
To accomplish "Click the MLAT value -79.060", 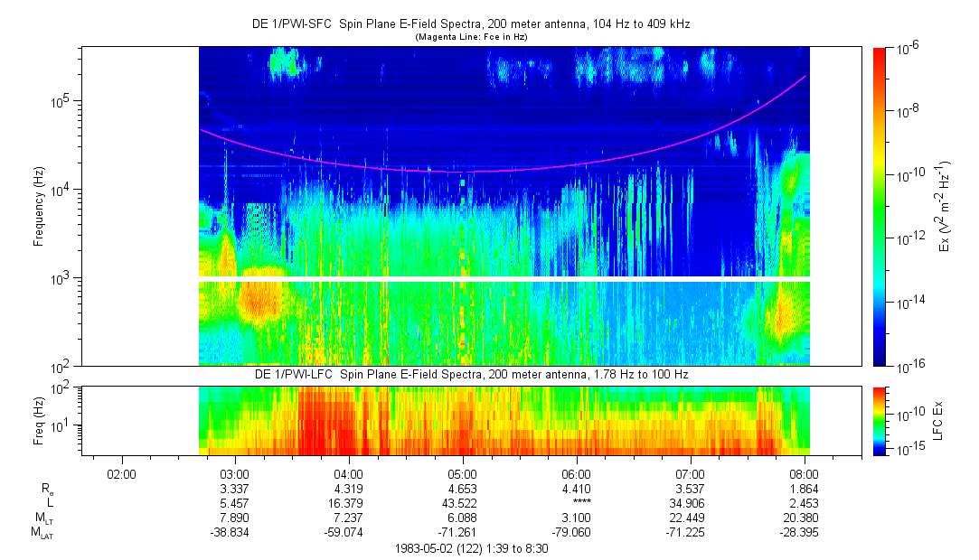I will [577, 532].
